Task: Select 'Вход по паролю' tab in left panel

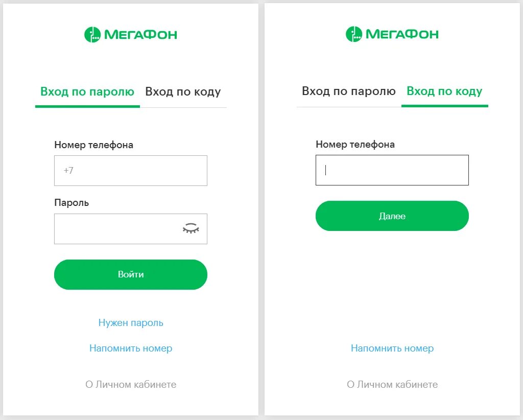Action: pyautogui.click(x=87, y=92)
